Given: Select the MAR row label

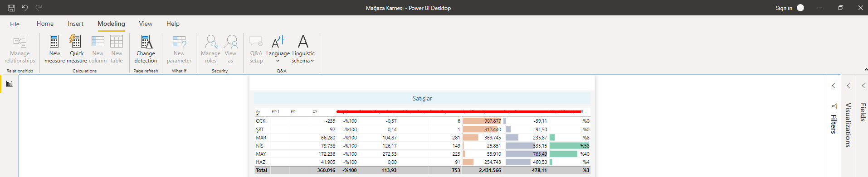Looking at the screenshot, I should (261, 138).
